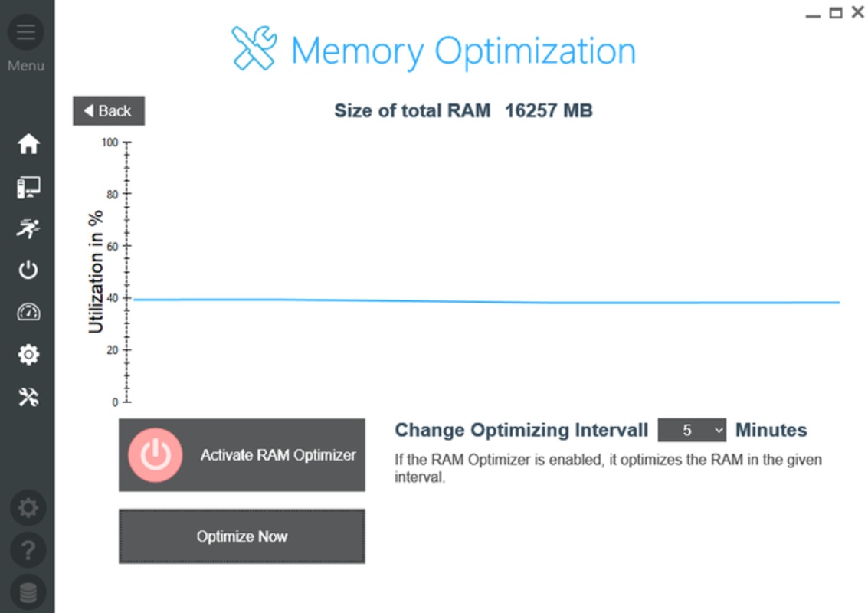868x613 pixels.
Task: Maximize the application window
Action: [835, 12]
